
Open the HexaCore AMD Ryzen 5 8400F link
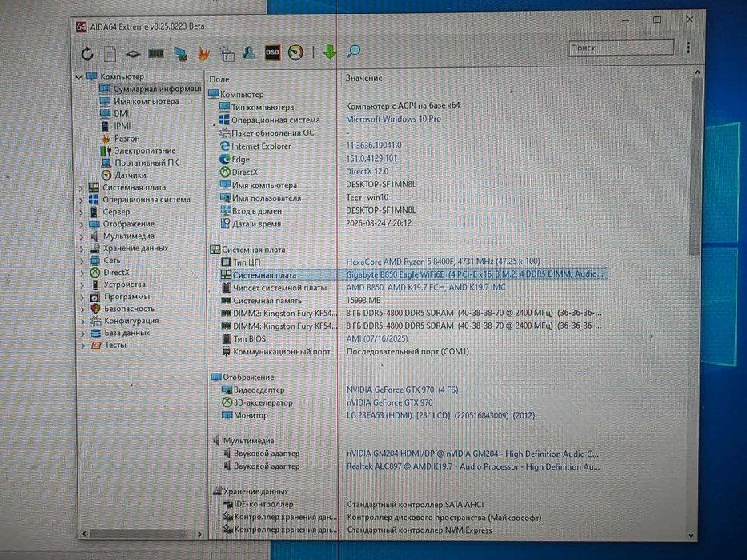coord(443,262)
